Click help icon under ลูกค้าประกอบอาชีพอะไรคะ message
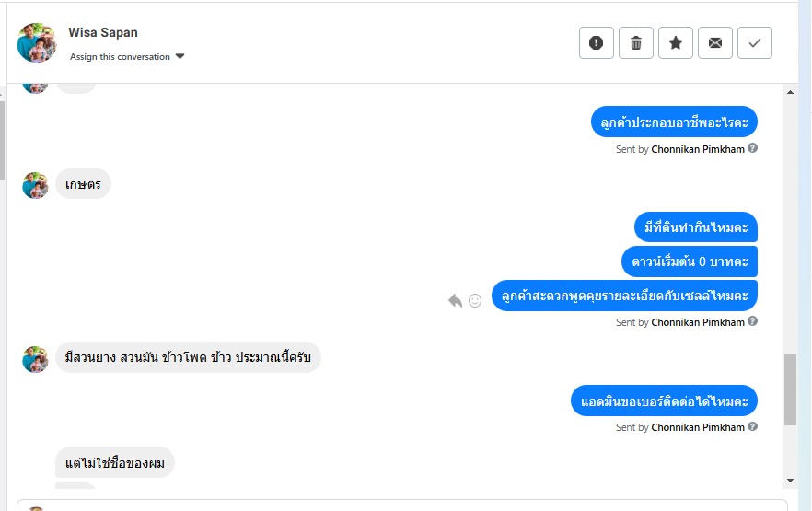The width and height of the screenshot is (812, 511). click(x=753, y=148)
